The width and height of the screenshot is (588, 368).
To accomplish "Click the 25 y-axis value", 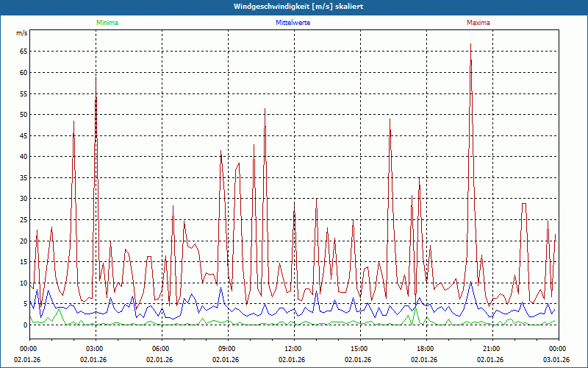I will (x=24, y=219).
